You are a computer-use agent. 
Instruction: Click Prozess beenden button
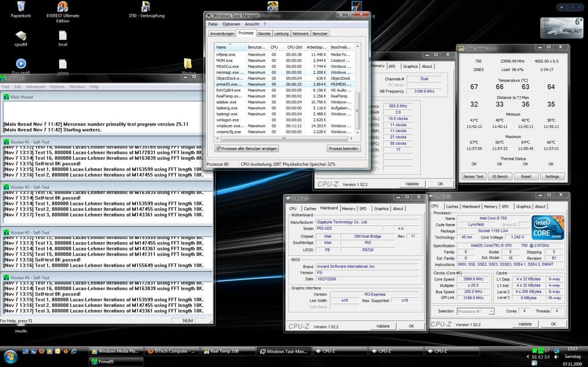pos(344,148)
